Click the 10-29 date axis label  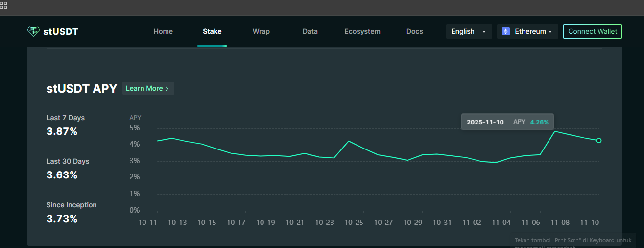[413, 223]
